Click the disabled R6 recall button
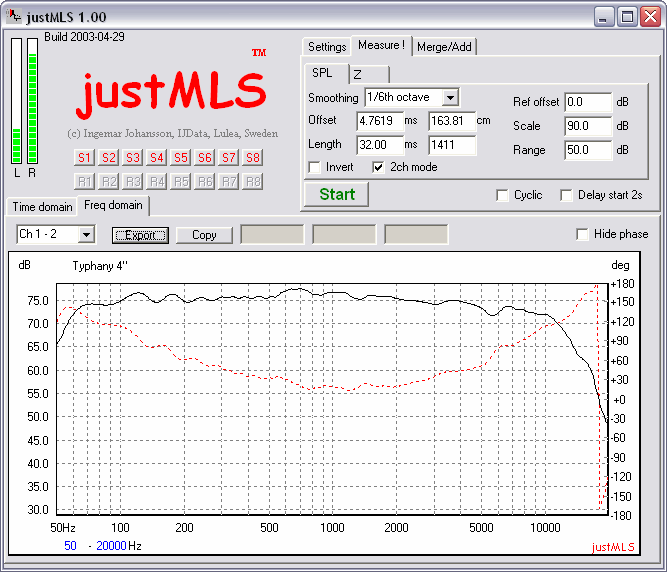This screenshot has height=572, width=667. [205, 182]
